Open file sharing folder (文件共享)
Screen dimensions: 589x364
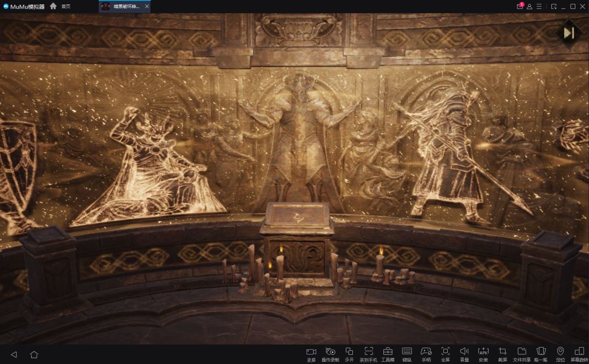click(x=522, y=354)
